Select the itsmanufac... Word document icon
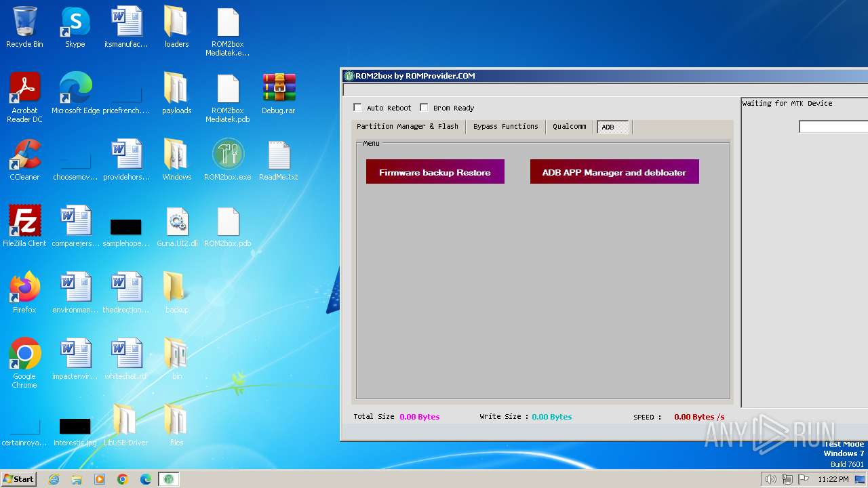The width and height of the screenshot is (868, 488). [x=126, y=27]
